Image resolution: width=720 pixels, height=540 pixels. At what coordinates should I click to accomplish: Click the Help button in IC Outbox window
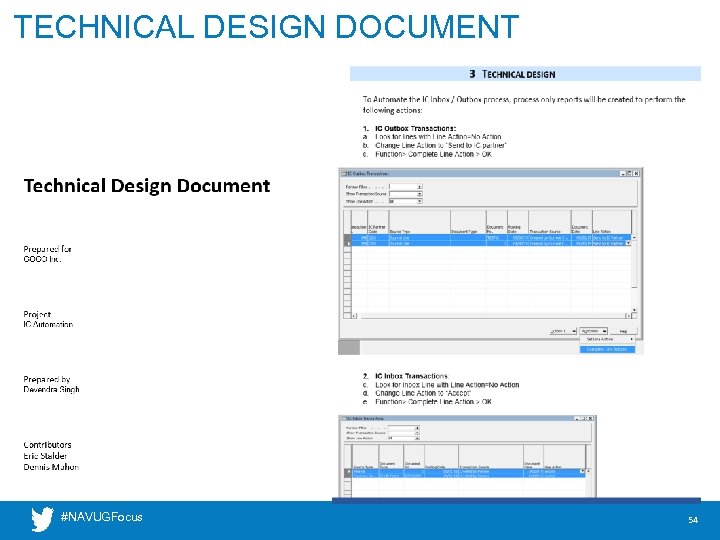coord(624,331)
